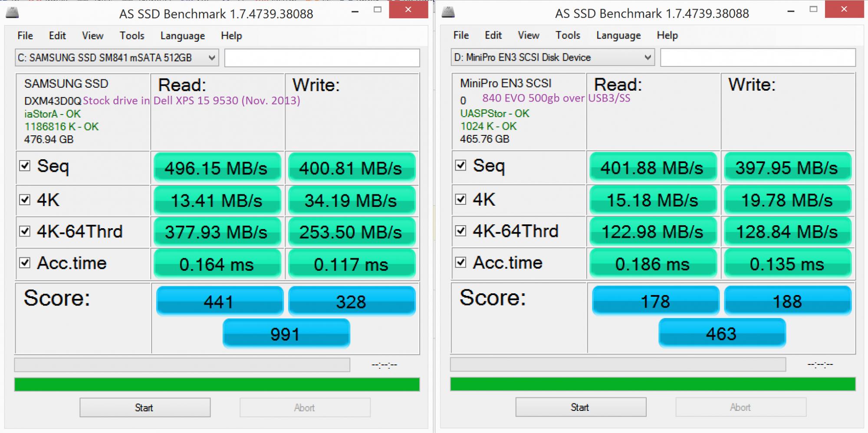Click 4K-64Thrd write result 253.50 MB/s
This screenshot has width=868, height=433.
pos(352,232)
